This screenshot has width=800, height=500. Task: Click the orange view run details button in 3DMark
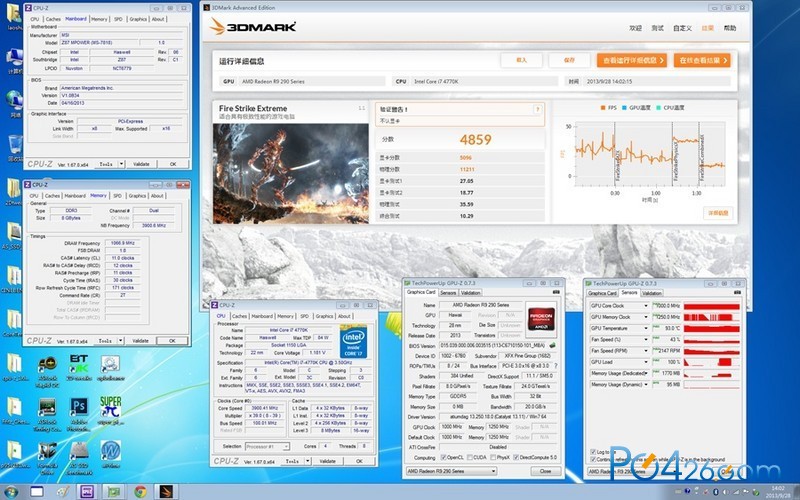tap(632, 60)
